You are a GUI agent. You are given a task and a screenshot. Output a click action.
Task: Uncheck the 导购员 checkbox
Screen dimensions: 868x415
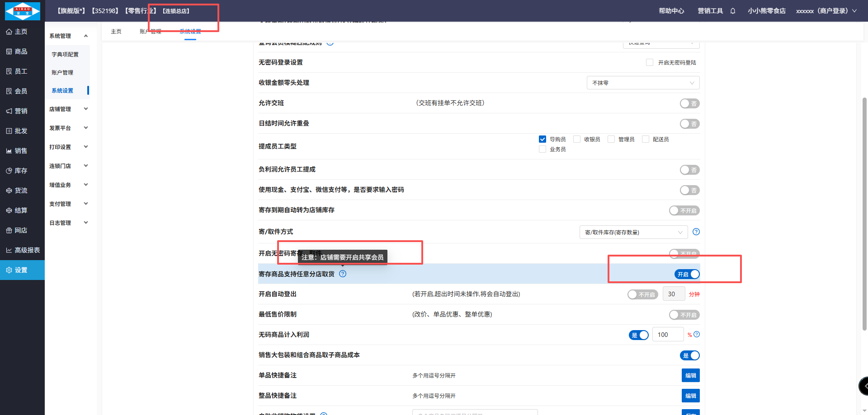click(542, 139)
